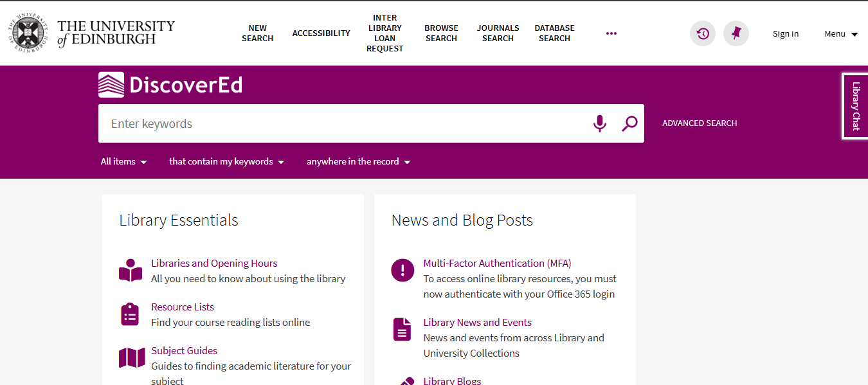Open pinned favourites pushpin icon
868x385 pixels.
(x=736, y=33)
